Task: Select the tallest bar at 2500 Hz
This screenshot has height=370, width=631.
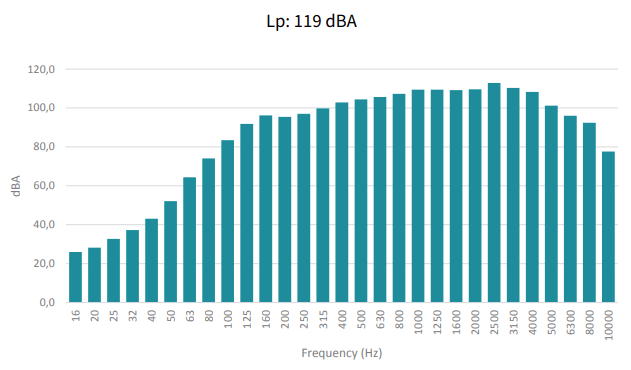Action: coord(494,192)
